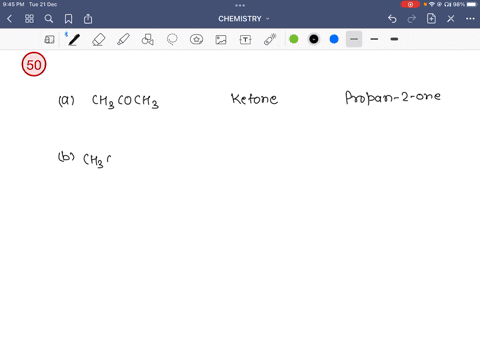Tap the red screen recording indicator
The height and width of the screenshot is (360, 480).
coord(410,4)
